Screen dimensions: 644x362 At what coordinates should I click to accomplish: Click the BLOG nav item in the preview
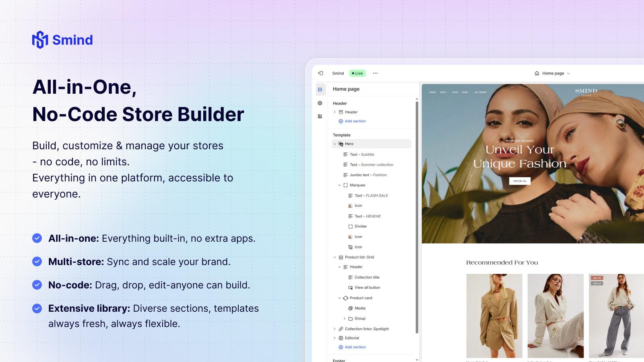pos(454,92)
